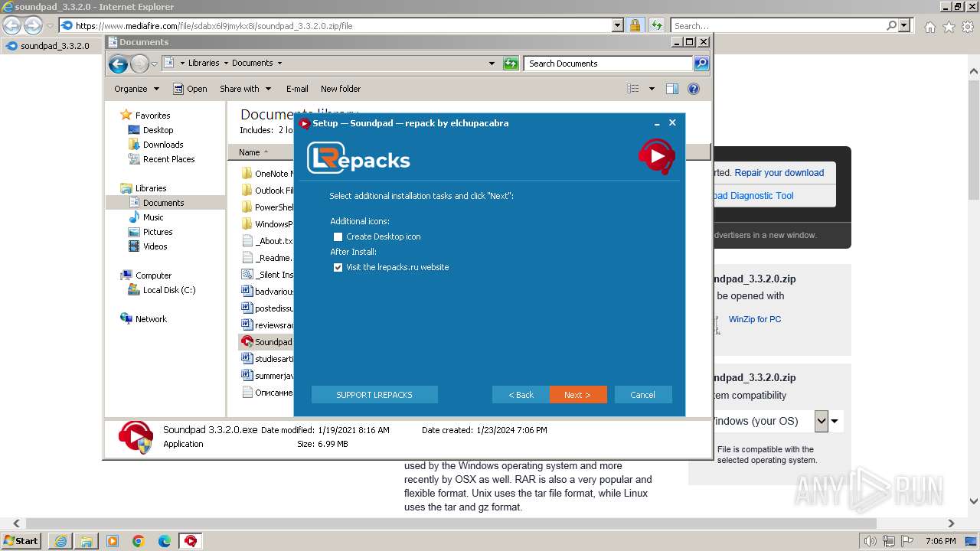The height and width of the screenshot is (551, 980).
Task: Open the IE address bar dropdown arrow
Action: click(618, 25)
